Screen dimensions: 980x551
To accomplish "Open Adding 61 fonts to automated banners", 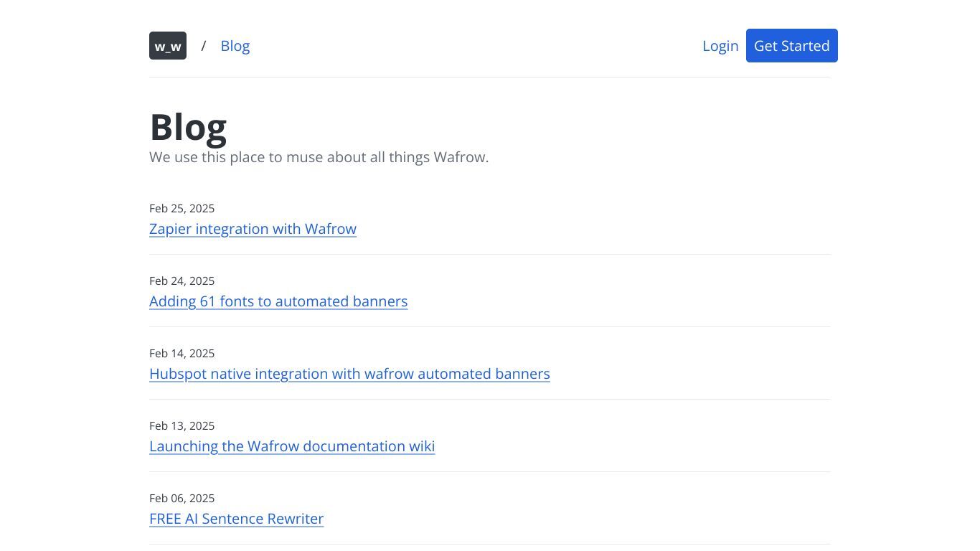I will click(278, 301).
